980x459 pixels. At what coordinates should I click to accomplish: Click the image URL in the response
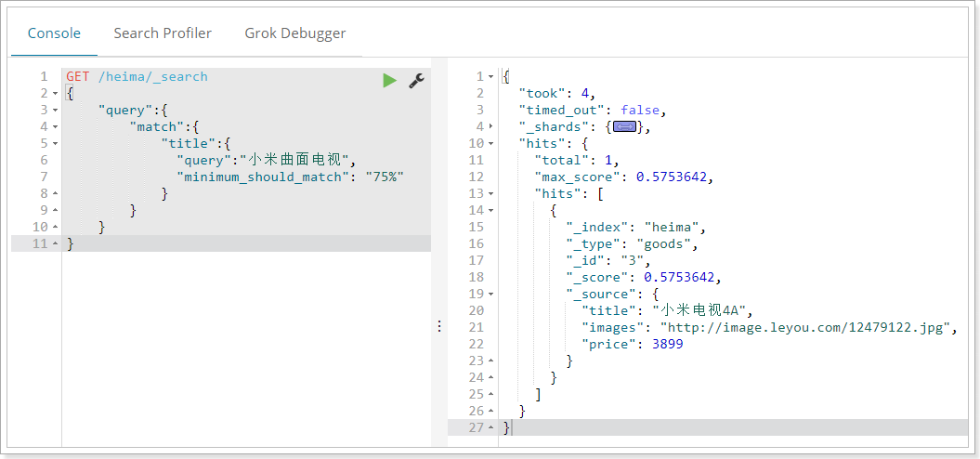[804, 328]
